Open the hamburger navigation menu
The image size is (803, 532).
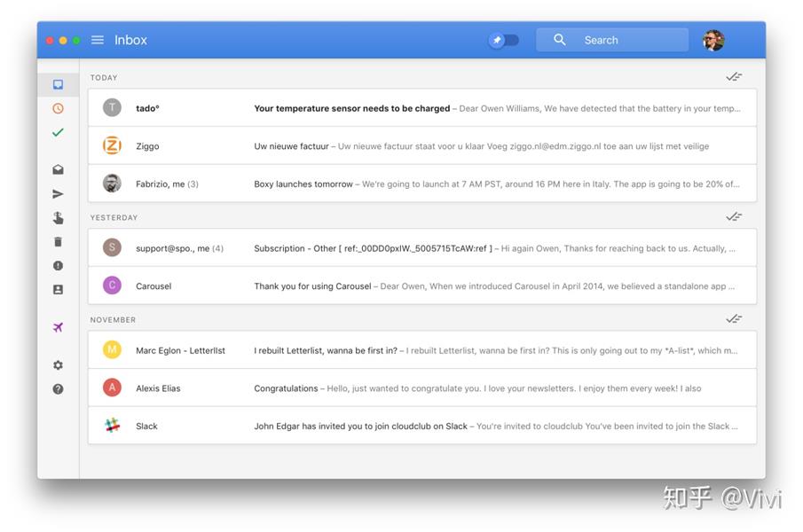pos(98,40)
